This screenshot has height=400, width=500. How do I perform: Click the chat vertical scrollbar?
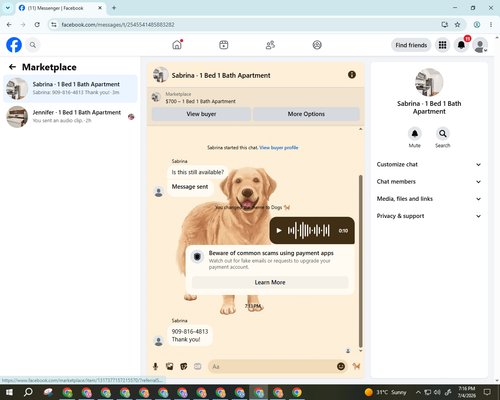coord(360,261)
